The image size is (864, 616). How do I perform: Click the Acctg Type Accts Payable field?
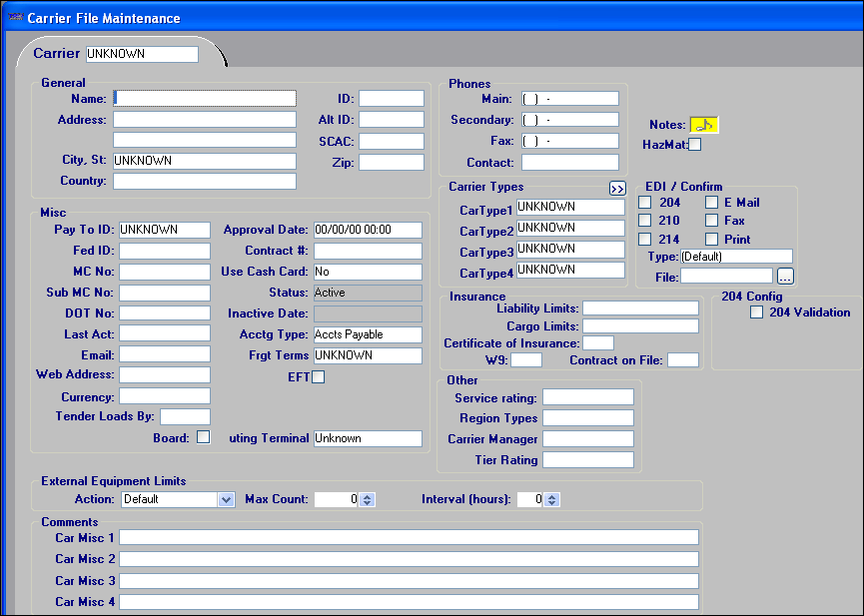(x=367, y=334)
